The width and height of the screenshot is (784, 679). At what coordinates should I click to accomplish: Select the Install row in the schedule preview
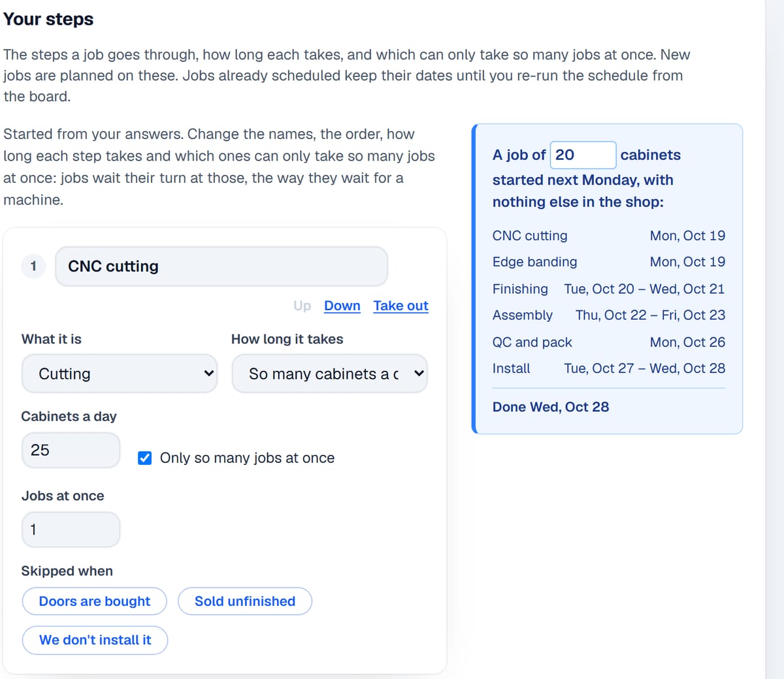point(609,368)
